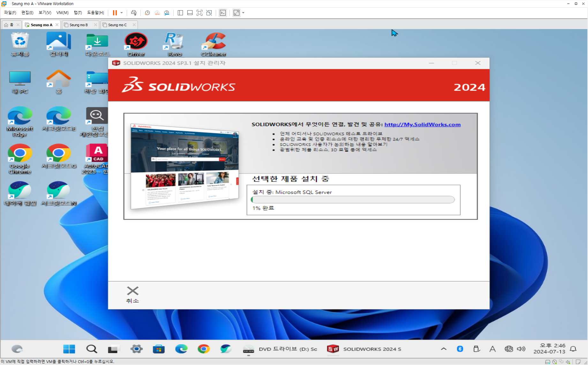Toggle thumbnail bar view icon
Screen dimensions: 588x365
pyautogui.click(x=190, y=13)
